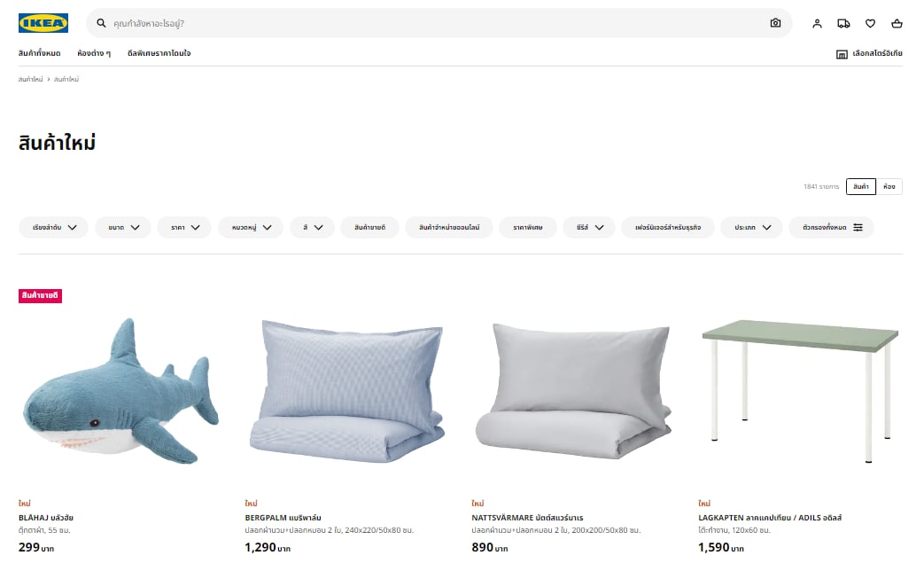Switch view to ห้อง rooms toggle
The width and height of the screenshot is (924, 563).
(x=889, y=186)
